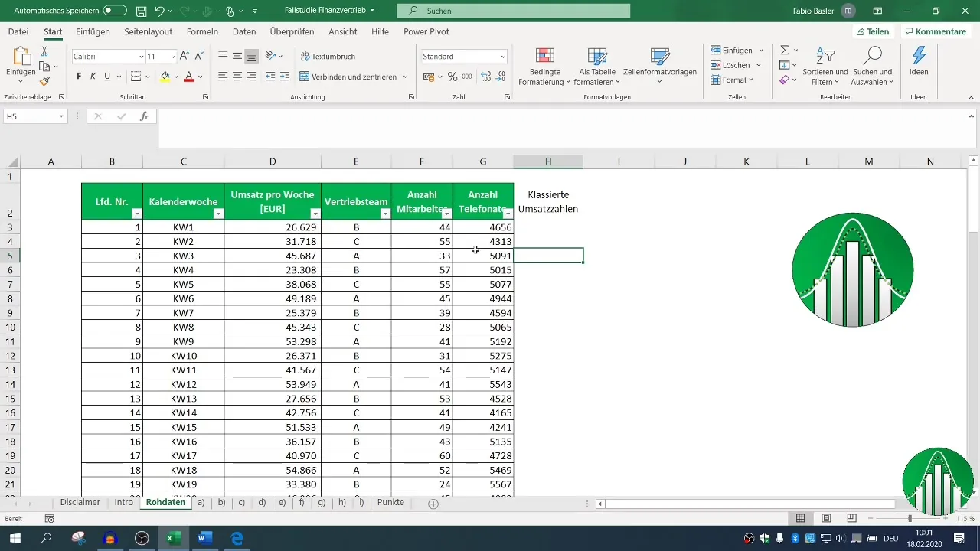Select column H header
The height and width of the screenshot is (551, 980).
click(x=548, y=161)
